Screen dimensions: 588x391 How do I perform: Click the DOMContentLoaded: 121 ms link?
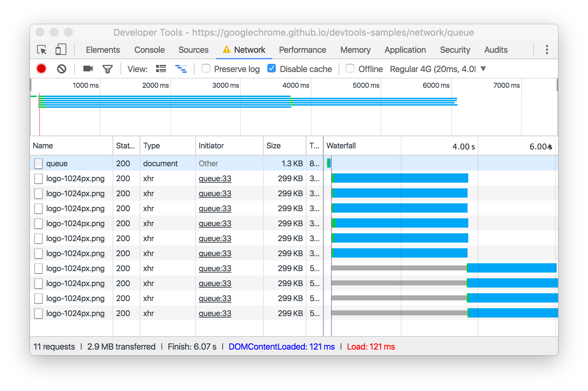point(282,346)
